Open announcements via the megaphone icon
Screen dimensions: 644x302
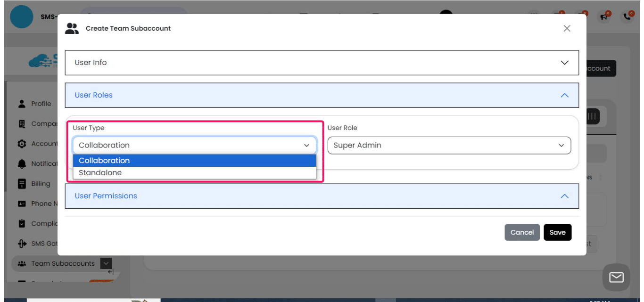pyautogui.click(x=604, y=16)
